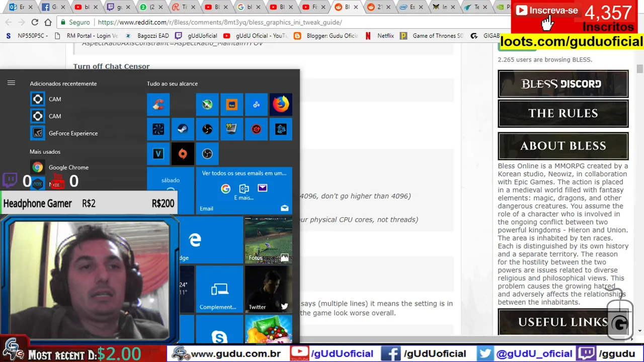Open the Netflix bookmark
Image resolution: width=644 pixels, height=362 pixels.
380,36
